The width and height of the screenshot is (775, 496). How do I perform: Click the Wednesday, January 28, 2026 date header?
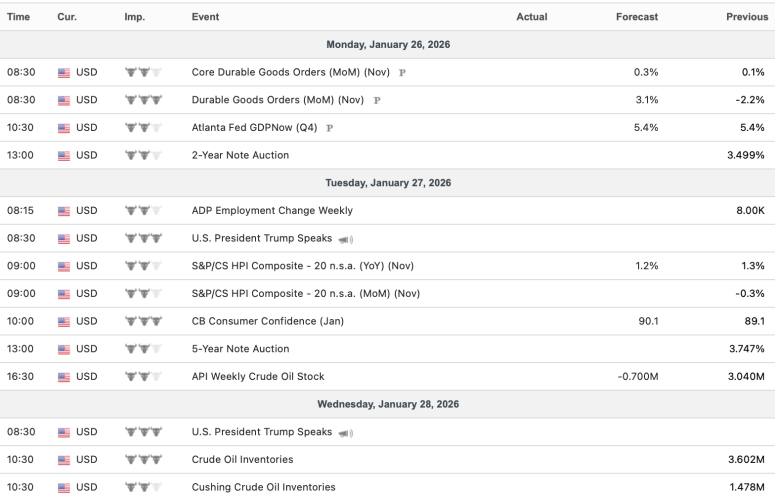388,404
